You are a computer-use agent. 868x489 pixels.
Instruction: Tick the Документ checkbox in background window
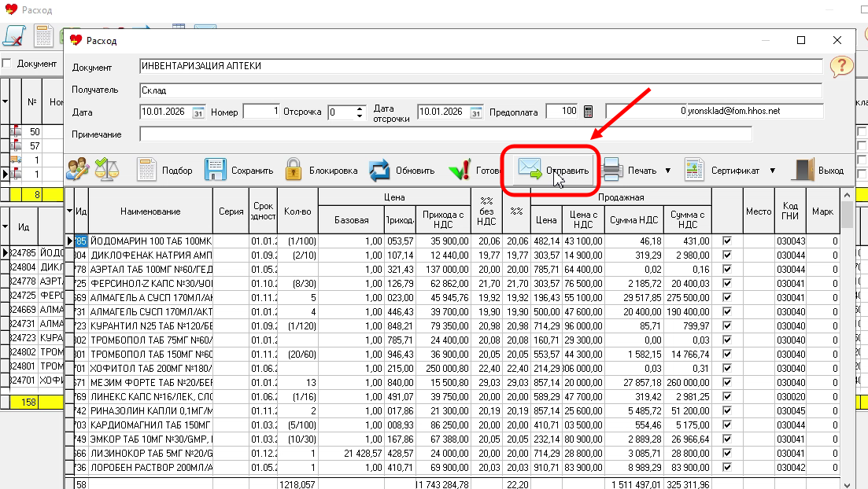(7, 64)
